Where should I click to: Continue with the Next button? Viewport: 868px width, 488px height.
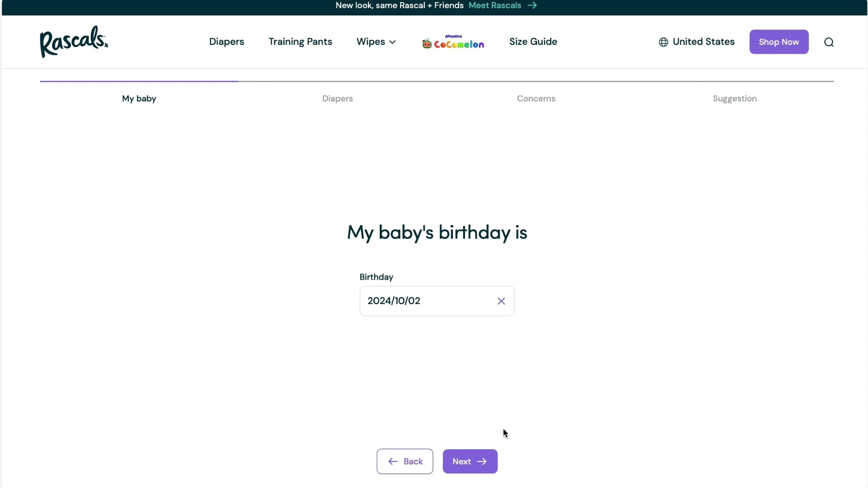coord(470,461)
